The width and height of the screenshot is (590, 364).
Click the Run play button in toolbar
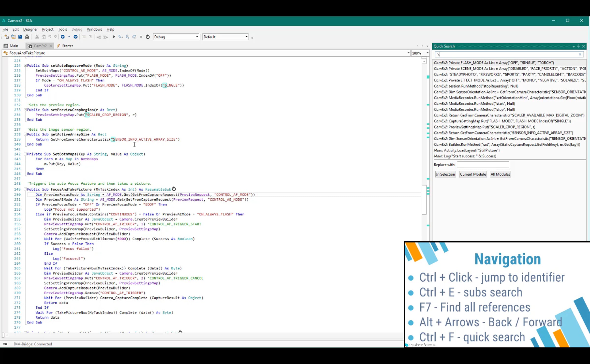(114, 37)
